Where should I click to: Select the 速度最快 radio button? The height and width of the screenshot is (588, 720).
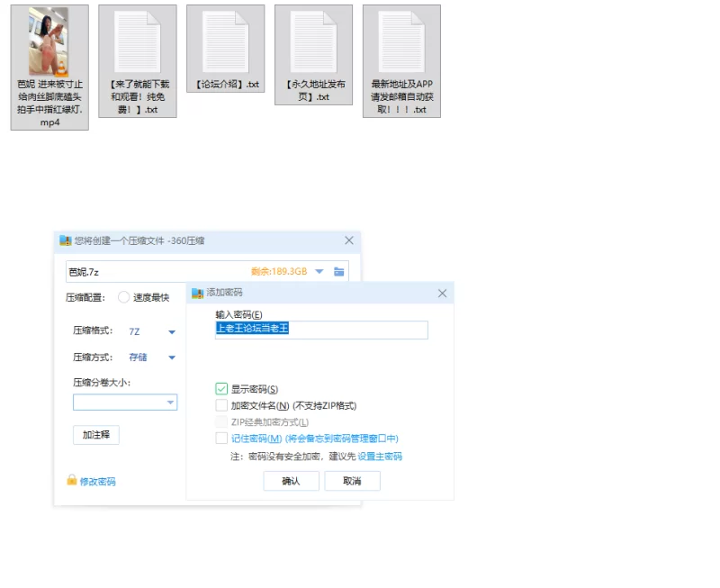[x=123, y=298]
